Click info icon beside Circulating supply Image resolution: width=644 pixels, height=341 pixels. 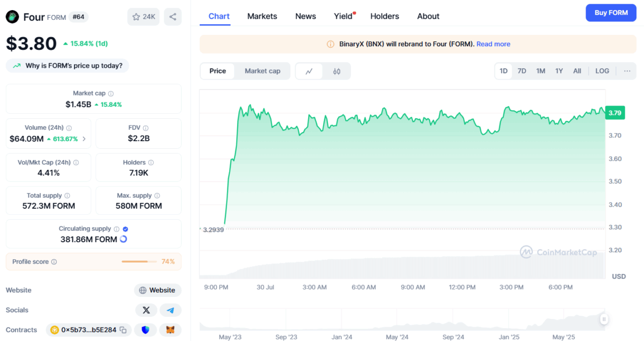point(116,229)
